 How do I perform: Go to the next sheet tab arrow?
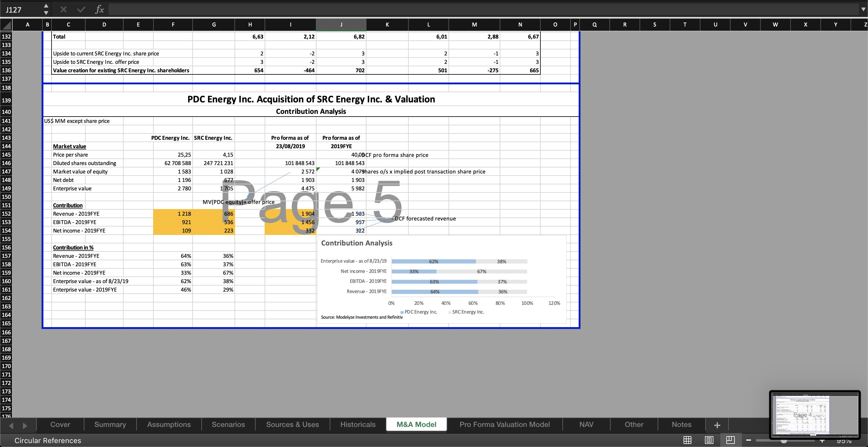click(x=25, y=425)
